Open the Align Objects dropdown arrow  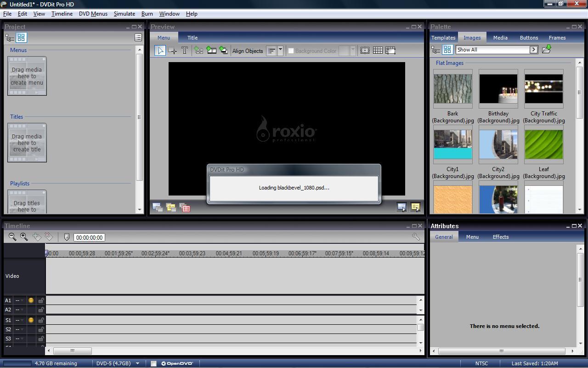280,51
